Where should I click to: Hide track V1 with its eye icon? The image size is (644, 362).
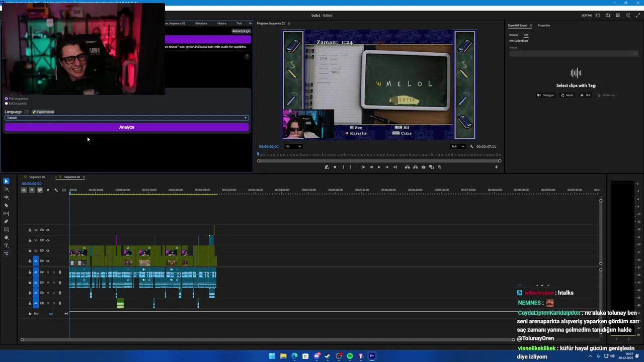(x=48, y=261)
